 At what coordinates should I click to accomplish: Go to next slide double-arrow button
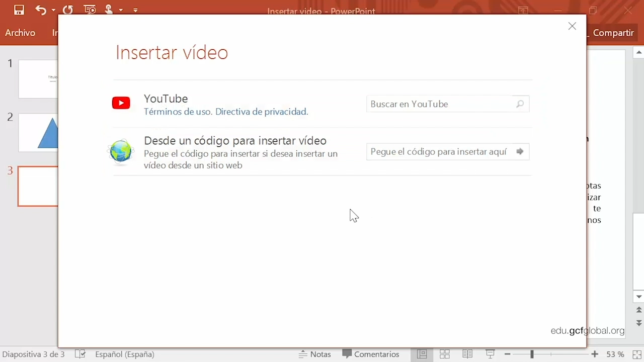[639, 322]
